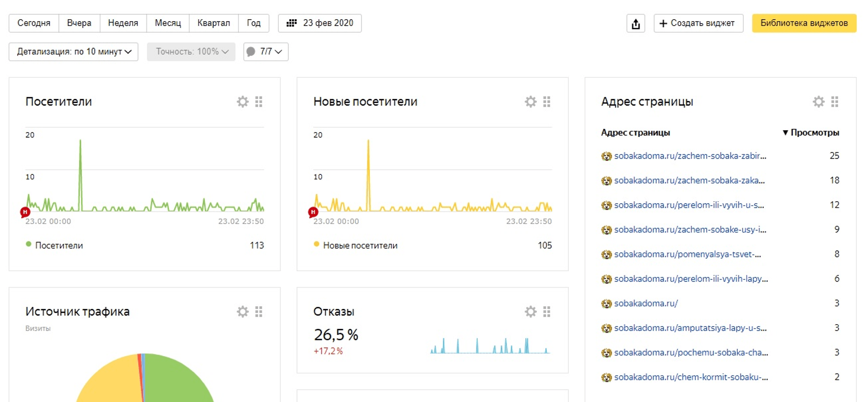Click yellow Новые посетители legend dot
868x402 pixels.
316,244
